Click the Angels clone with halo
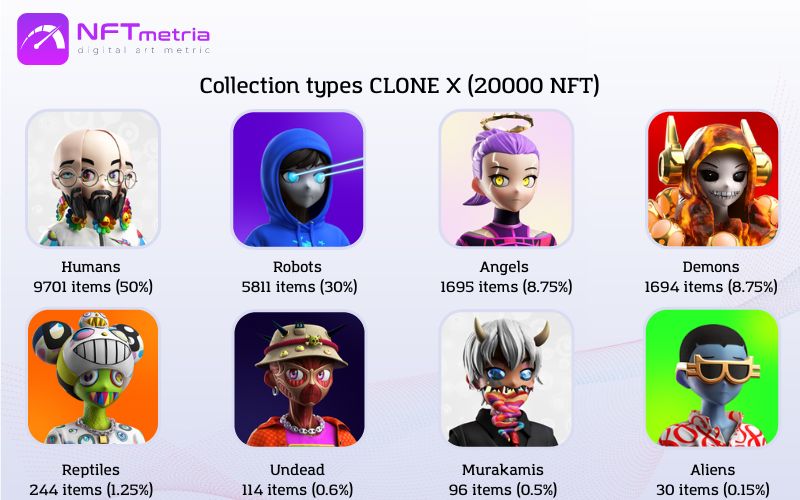800x500 pixels. [506, 179]
